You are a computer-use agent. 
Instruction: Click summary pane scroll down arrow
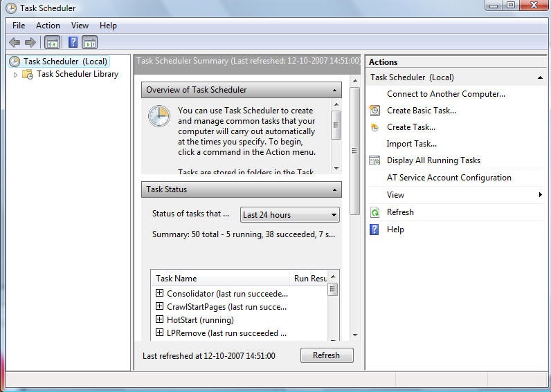(x=355, y=335)
